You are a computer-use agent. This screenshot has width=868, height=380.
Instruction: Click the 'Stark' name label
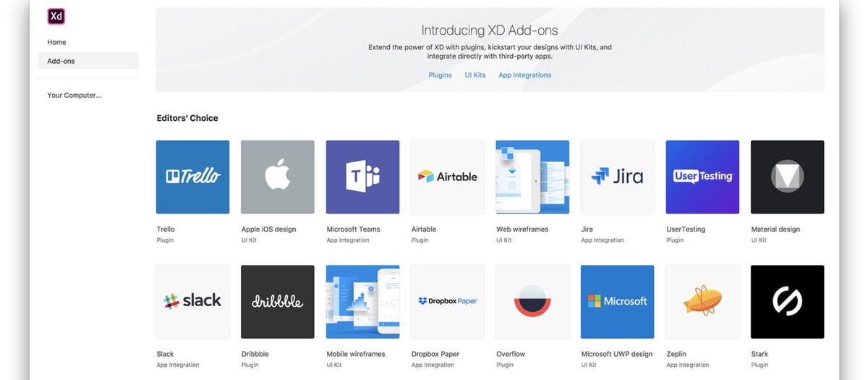pyautogui.click(x=759, y=355)
